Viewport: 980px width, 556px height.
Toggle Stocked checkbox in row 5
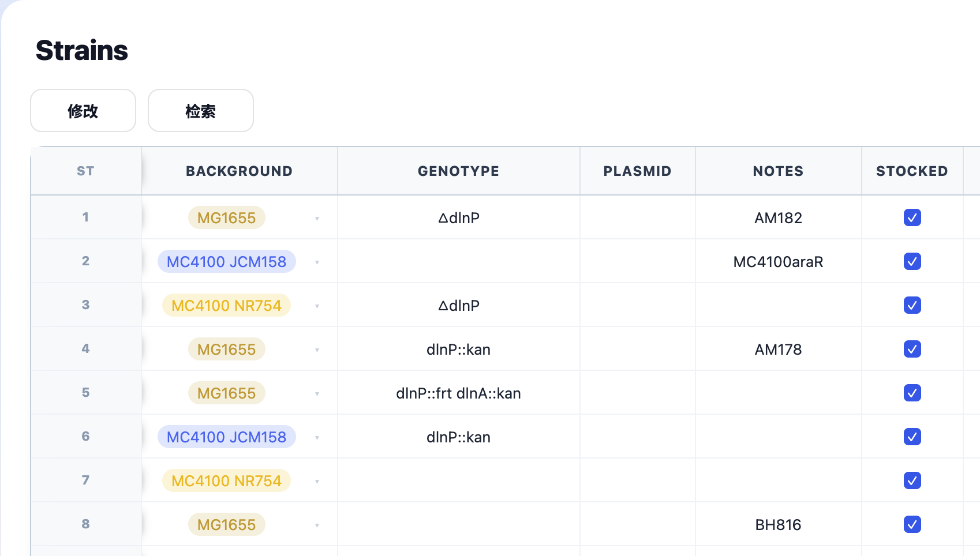pos(912,393)
